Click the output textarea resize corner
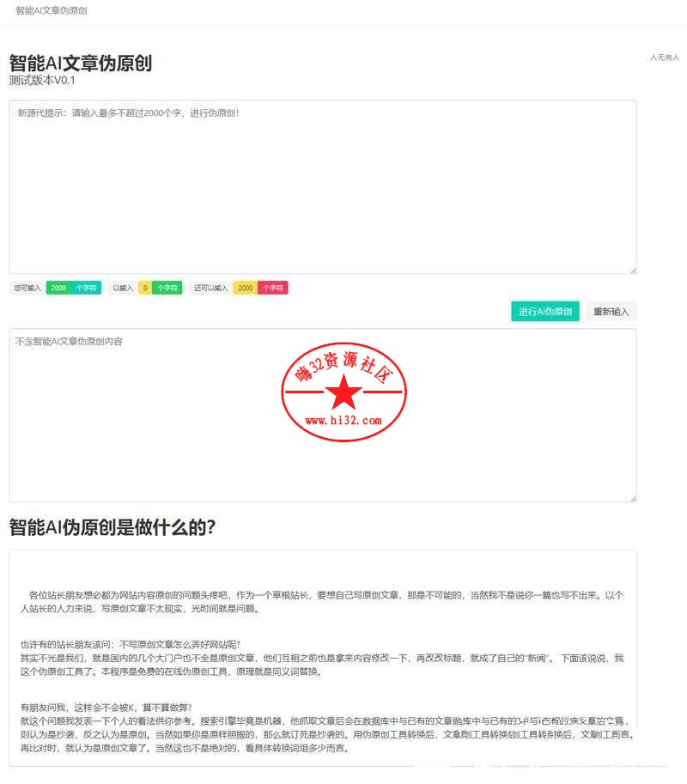 pos(633,497)
